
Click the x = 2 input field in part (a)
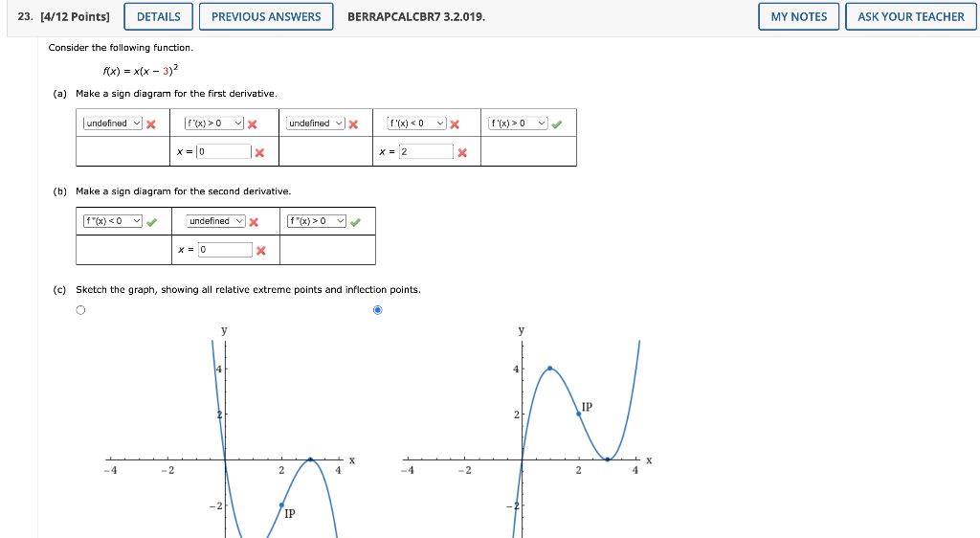coord(426,151)
